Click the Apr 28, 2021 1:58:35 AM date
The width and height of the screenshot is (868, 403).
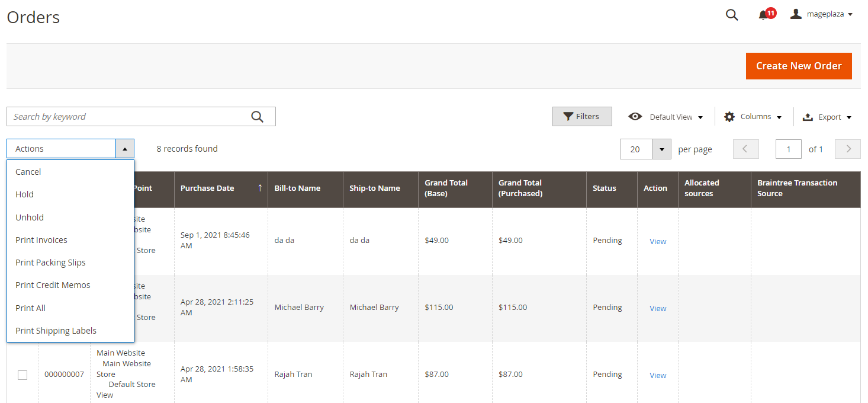[x=217, y=374]
